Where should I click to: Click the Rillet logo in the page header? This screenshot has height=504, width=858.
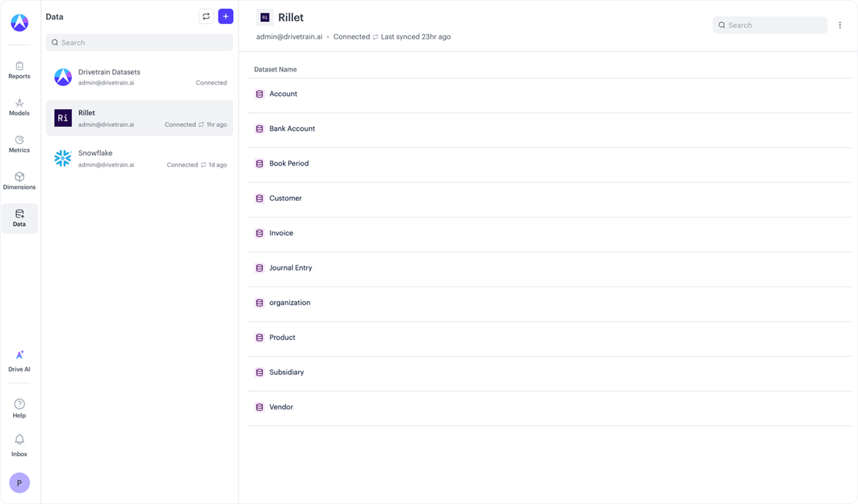tap(265, 17)
